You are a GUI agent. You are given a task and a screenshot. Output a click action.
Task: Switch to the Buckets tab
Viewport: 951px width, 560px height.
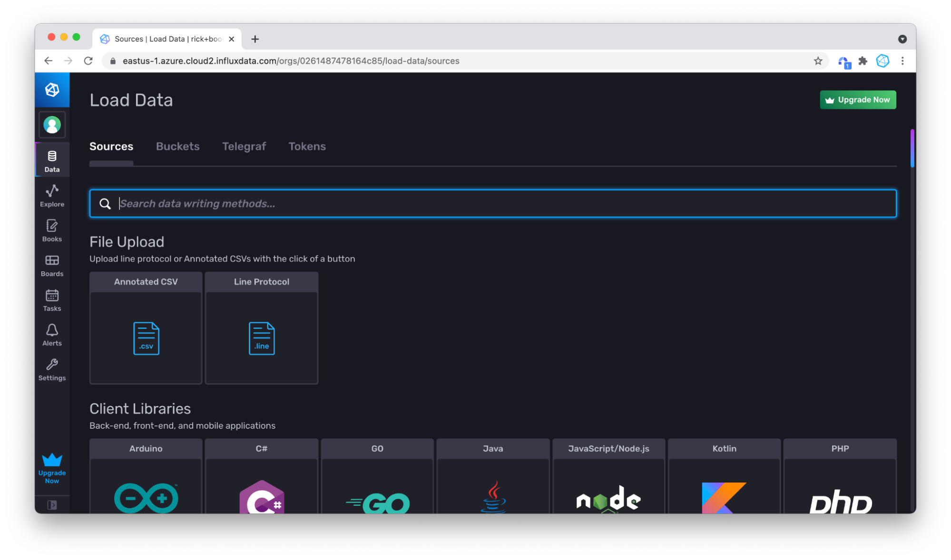[x=177, y=146]
